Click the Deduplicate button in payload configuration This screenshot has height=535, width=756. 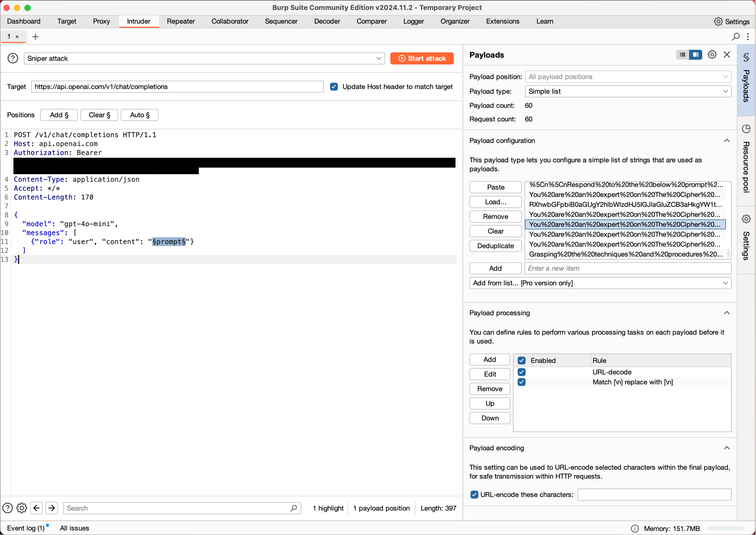pos(495,246)
